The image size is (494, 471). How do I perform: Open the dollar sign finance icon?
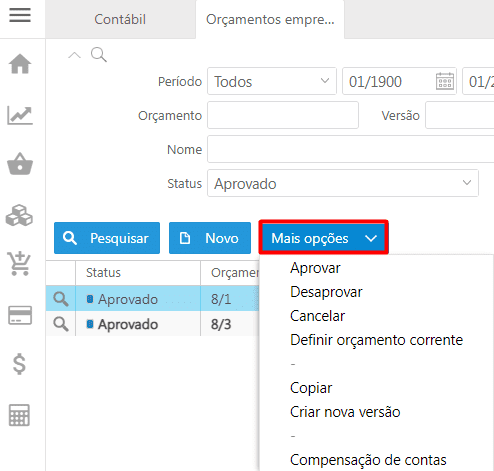point(19,364)
